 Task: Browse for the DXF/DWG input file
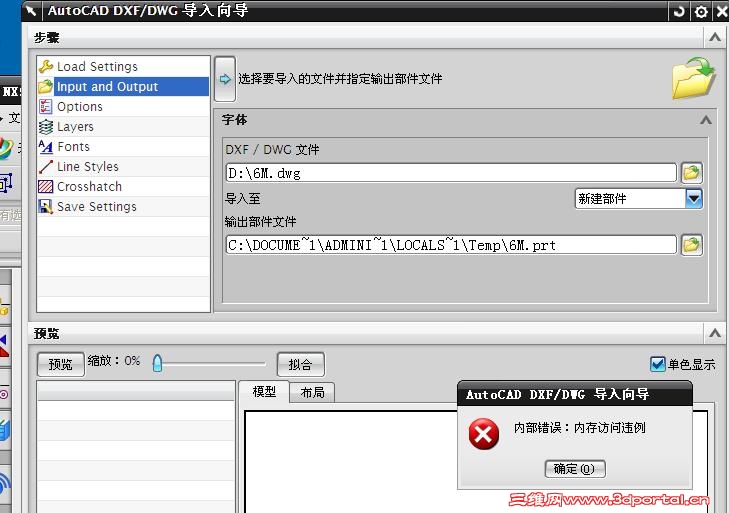tap(691, 173)
